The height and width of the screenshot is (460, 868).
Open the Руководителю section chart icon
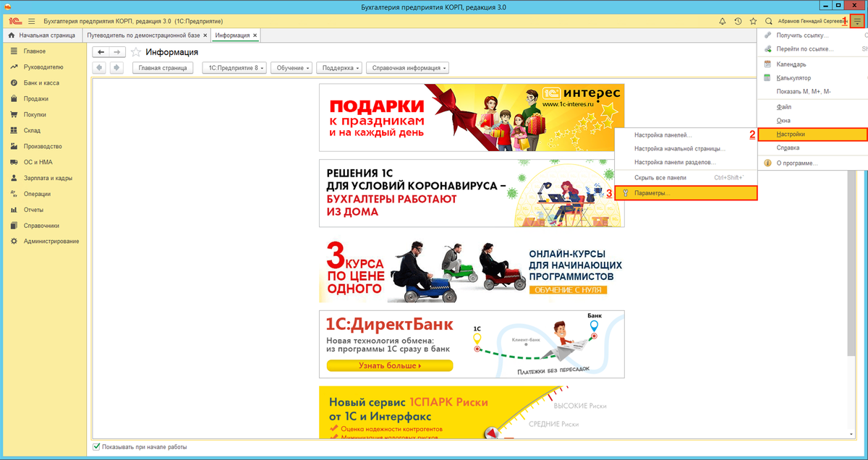click(14, 67)
